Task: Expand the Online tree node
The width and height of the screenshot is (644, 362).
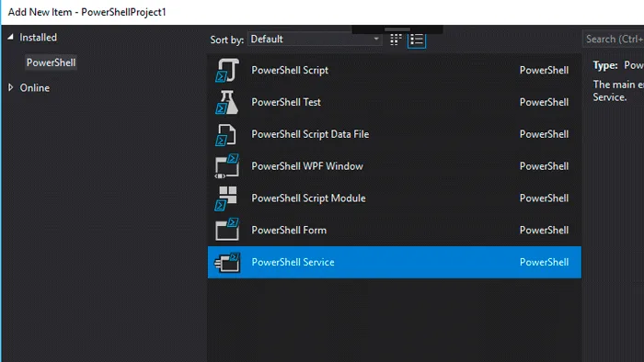Action: point(11,87)
